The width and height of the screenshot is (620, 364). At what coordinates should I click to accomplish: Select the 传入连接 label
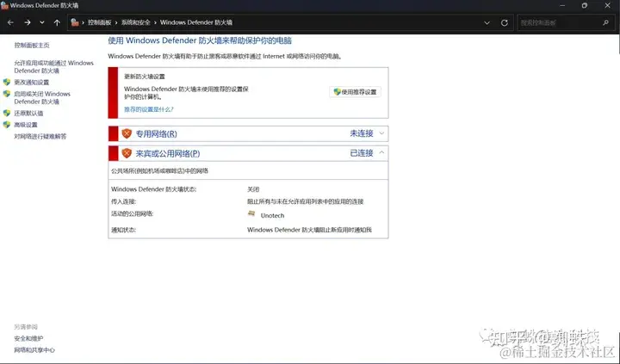[x=123, y=201]
